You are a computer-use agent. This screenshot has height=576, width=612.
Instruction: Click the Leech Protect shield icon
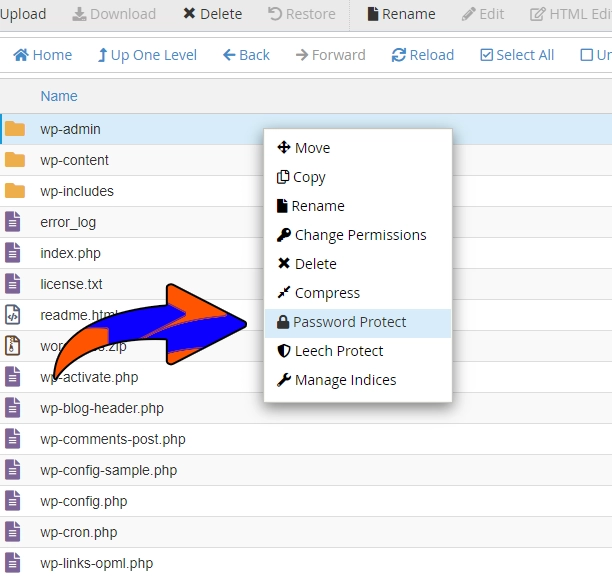284,351
